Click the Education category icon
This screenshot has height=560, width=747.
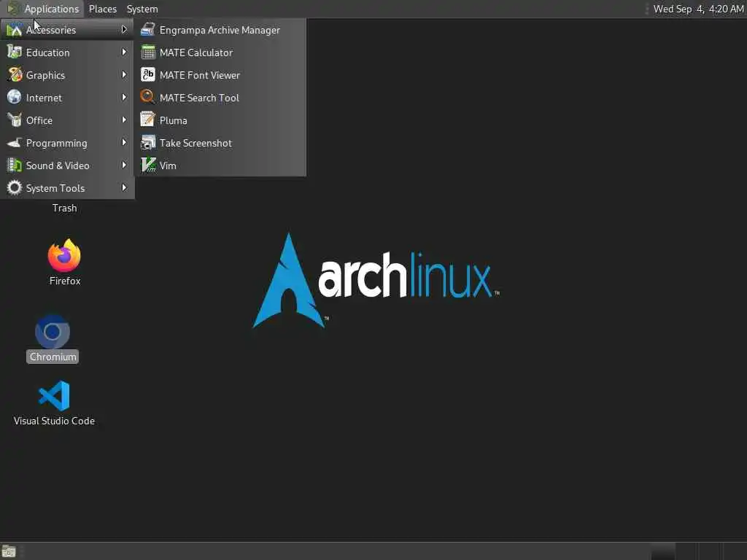click(x=15, y=52)
